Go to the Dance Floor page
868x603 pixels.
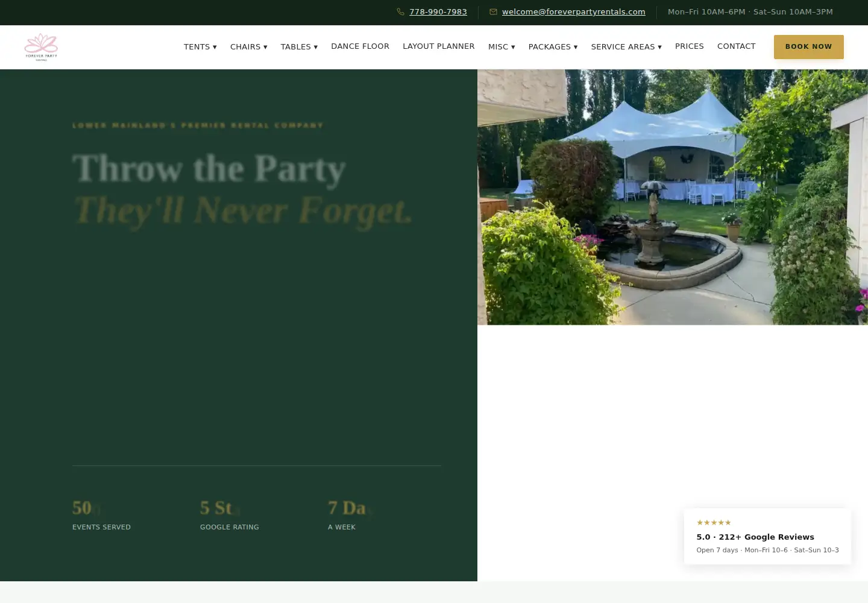pos(360,46)
